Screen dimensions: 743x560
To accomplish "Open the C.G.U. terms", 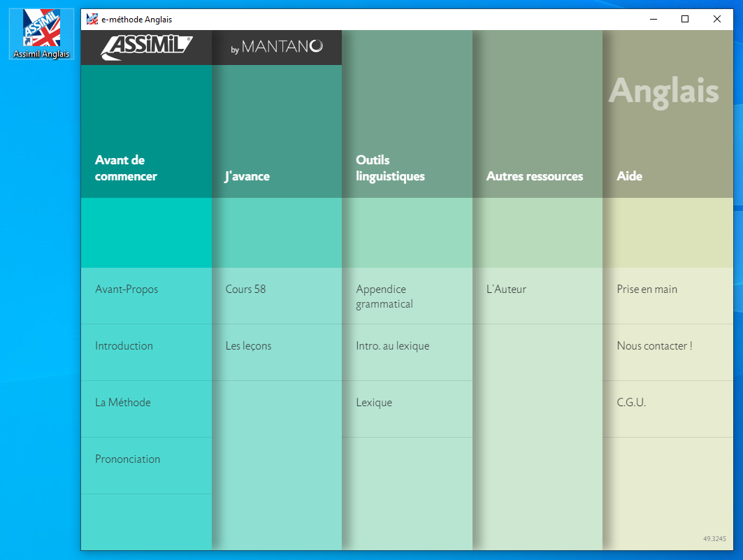I will [631, 403].
